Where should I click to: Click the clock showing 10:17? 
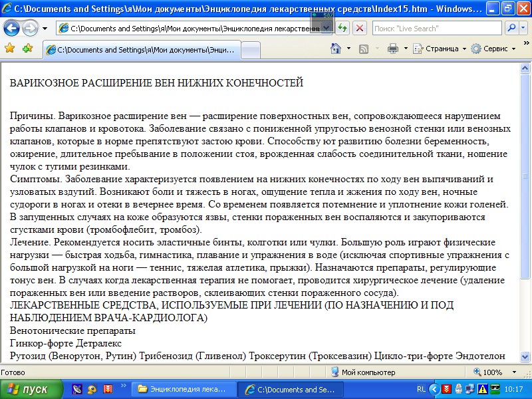tap(513, 389)
